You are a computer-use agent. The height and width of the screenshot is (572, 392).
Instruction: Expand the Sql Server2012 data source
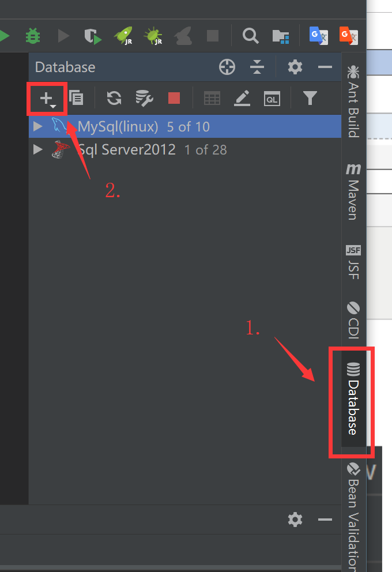(37, 149)
